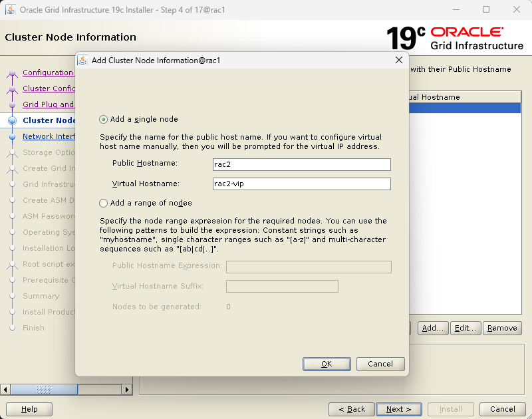Click the Install Product step in the sidebar
Viewport: 532px width, 419px height.
point(49,312)
